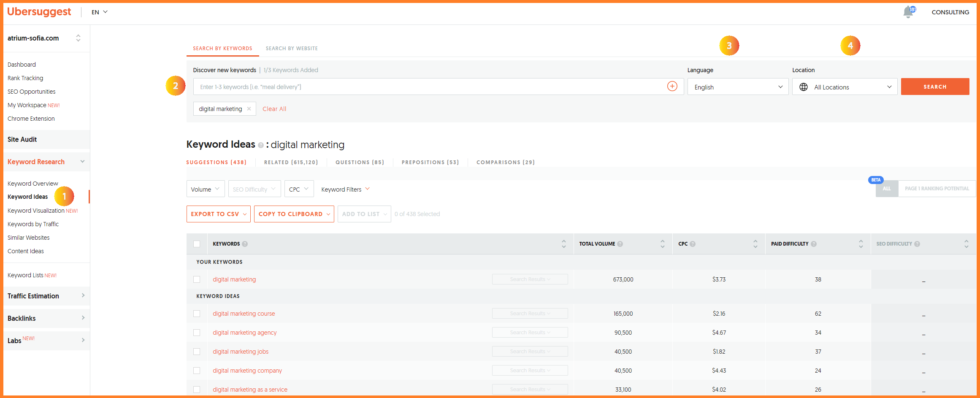The height and width of the screenshot is (398, 980).
Task: Sort by CPC column arrows
Action: coord(755,244)
